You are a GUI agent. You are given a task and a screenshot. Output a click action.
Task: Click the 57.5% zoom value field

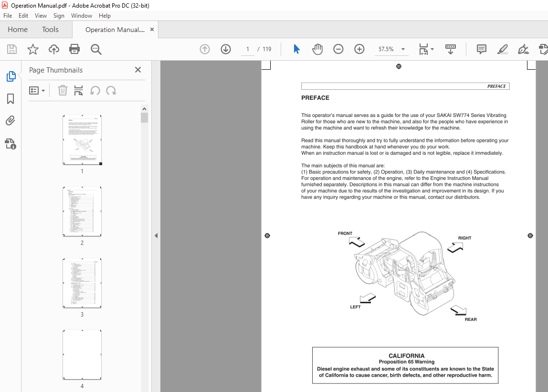coord(386,49)
